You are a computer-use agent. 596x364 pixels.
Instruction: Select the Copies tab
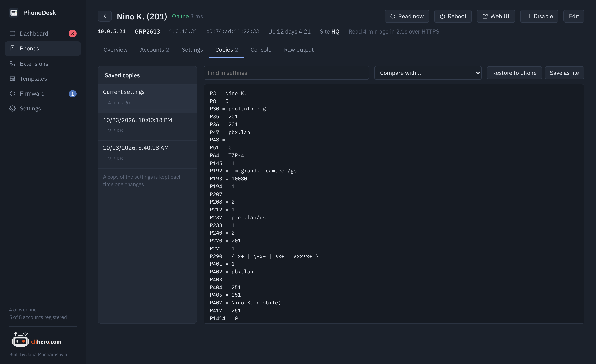click(226, 50)
